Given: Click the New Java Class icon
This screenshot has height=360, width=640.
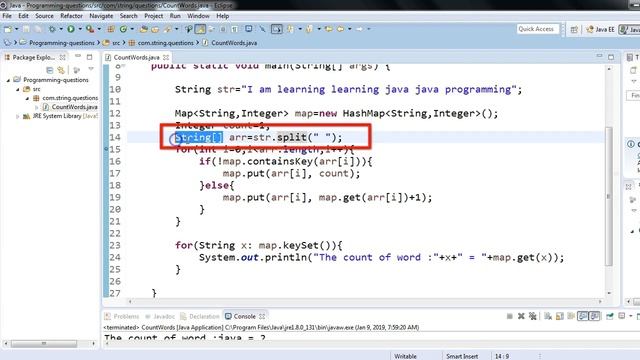Looking at the screenshot, I should (x=123, y=29).
